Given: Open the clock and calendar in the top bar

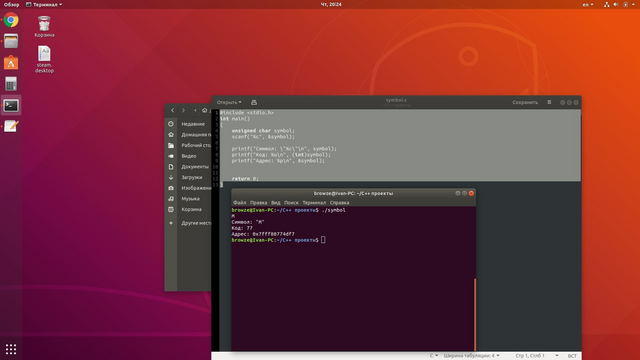Looking at the screenshot, I should (331, 4).
